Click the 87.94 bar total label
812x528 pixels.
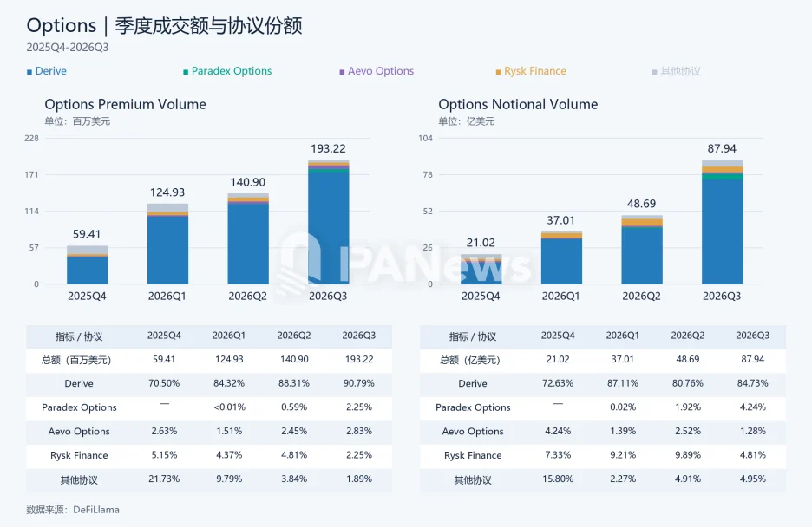click(722, 148)
